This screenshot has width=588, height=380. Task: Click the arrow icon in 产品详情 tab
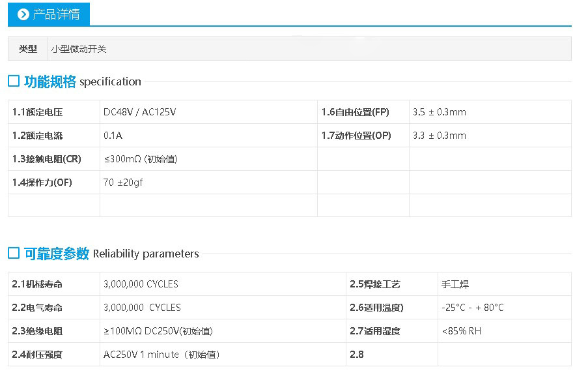tap(23, 14)
